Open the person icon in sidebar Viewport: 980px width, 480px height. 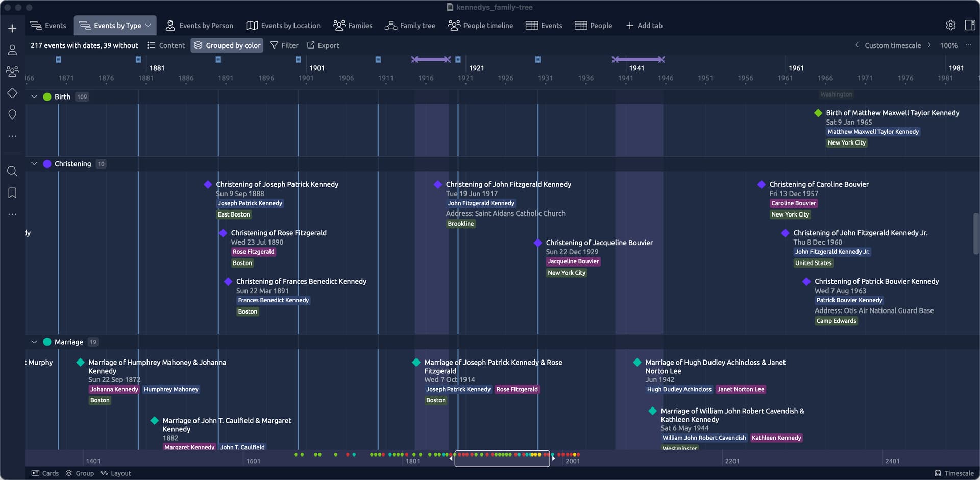click(x=12, y=50)
